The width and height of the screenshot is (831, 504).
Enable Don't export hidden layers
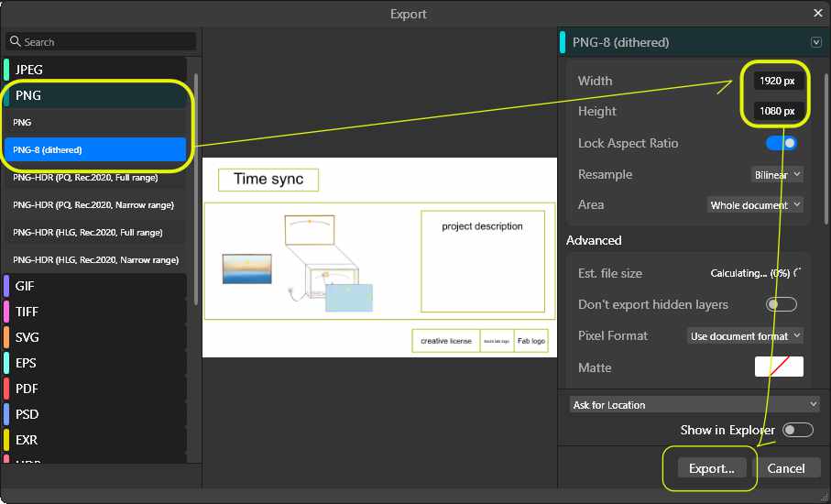[x=782, y=304]
